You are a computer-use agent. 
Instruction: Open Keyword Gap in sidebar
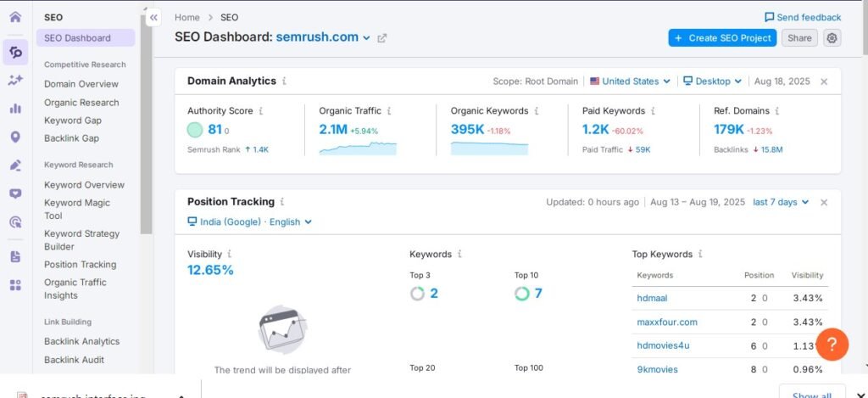pos(73,121)
